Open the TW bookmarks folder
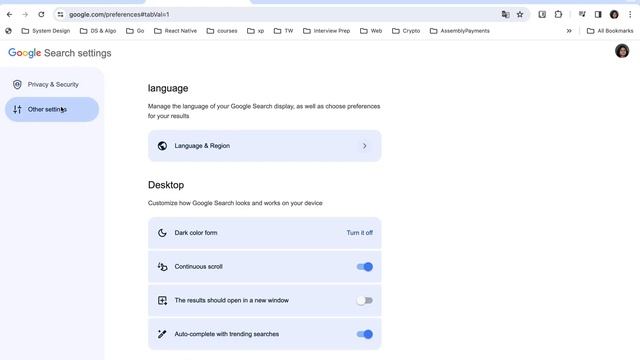640x360 pixels. click(x=283, y=31)
